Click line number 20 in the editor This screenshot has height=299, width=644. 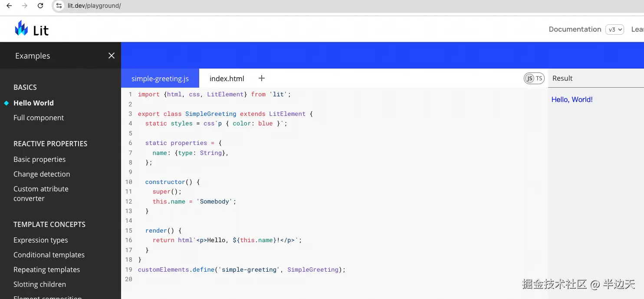(128, 279)
